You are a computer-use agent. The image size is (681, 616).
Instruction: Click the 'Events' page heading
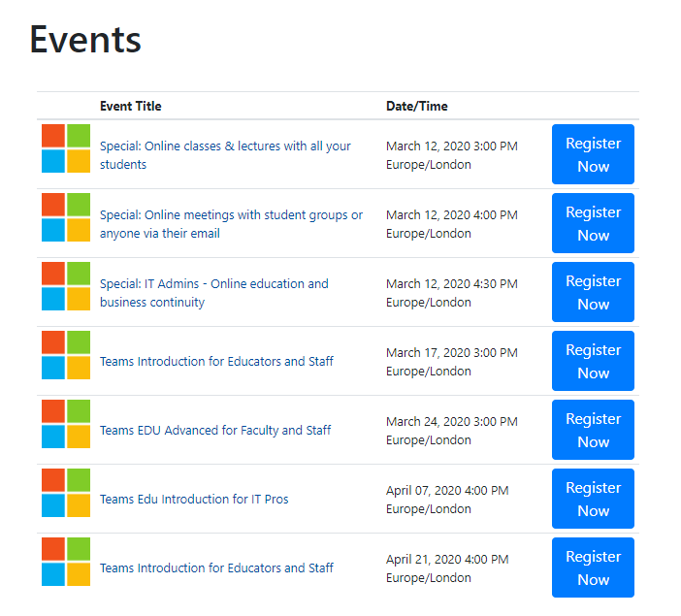[x=85, y=40]
